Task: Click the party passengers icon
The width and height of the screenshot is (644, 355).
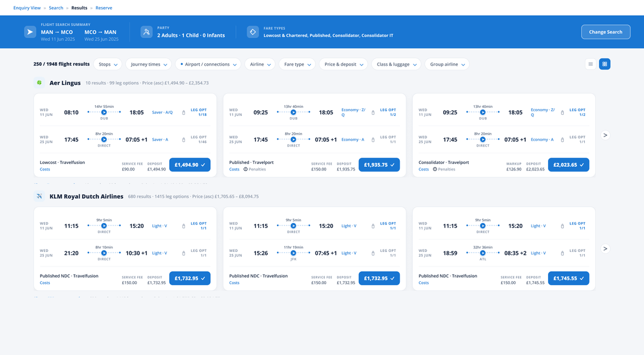Action: point(146,32)
